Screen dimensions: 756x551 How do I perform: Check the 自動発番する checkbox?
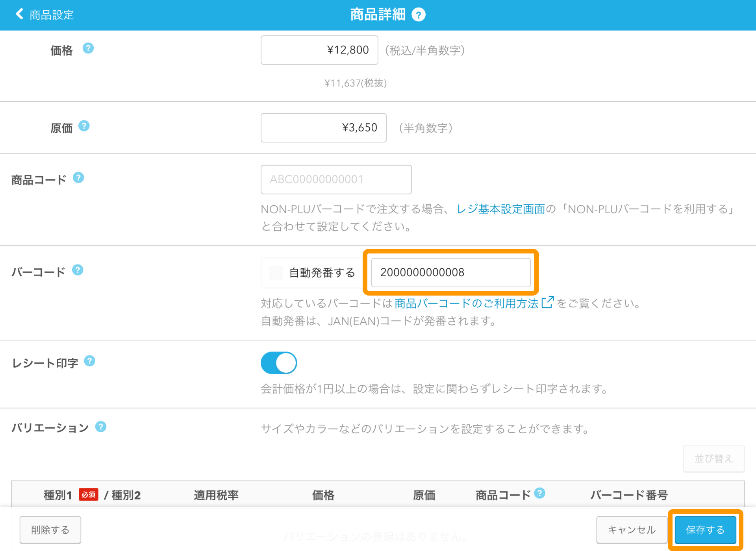[x=276, y=272]
